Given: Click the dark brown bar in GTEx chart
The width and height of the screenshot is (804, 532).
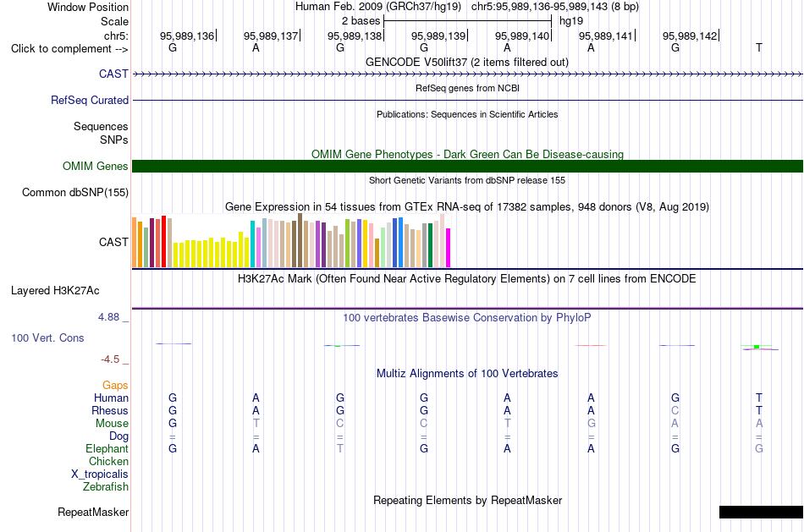Looking at the screenshot, I should pos(300,240).
